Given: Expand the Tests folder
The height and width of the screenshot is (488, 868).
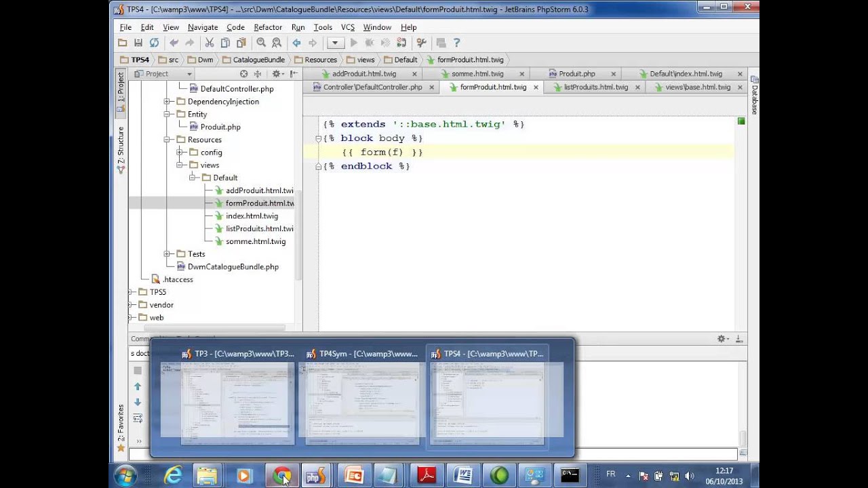Looking at the screenshot, I should coord(167,254).
